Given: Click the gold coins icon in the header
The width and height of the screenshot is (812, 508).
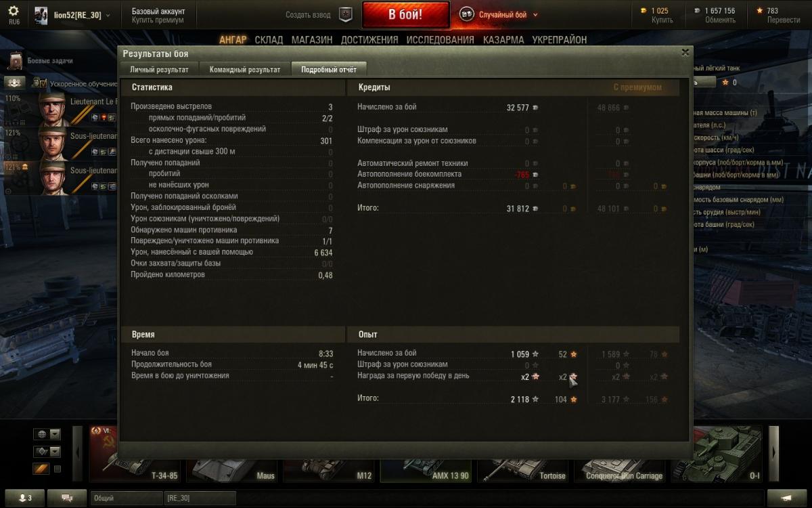Looking at the screenshot, I should point(644,11).
